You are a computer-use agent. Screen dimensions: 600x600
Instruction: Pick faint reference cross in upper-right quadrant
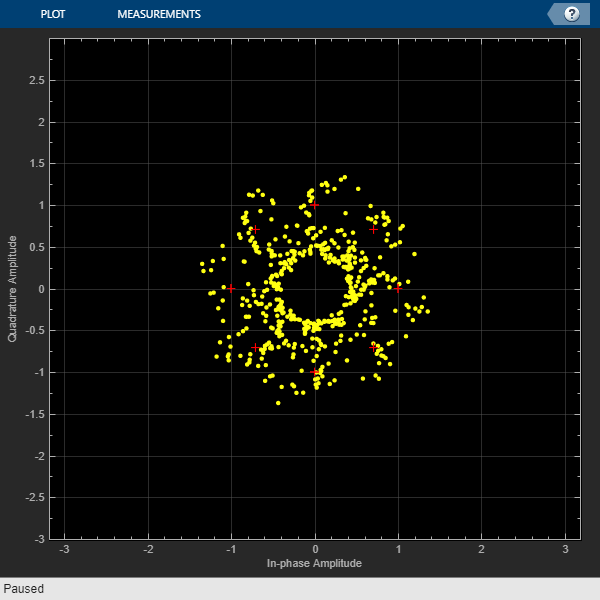click(x=374, y=229)
